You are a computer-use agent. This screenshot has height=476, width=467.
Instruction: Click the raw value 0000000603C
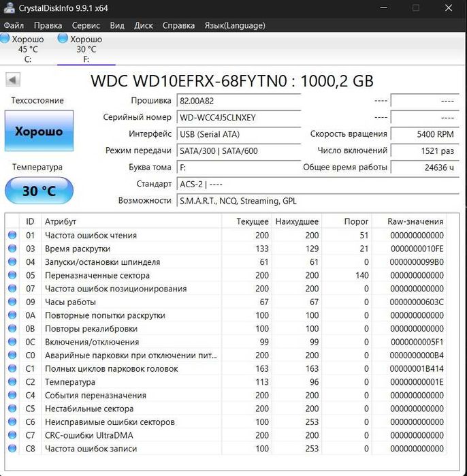417,302
